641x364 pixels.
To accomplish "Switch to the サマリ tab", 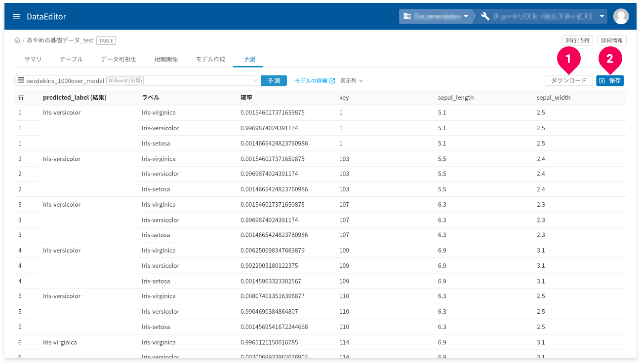I will (x=33, y=59).
